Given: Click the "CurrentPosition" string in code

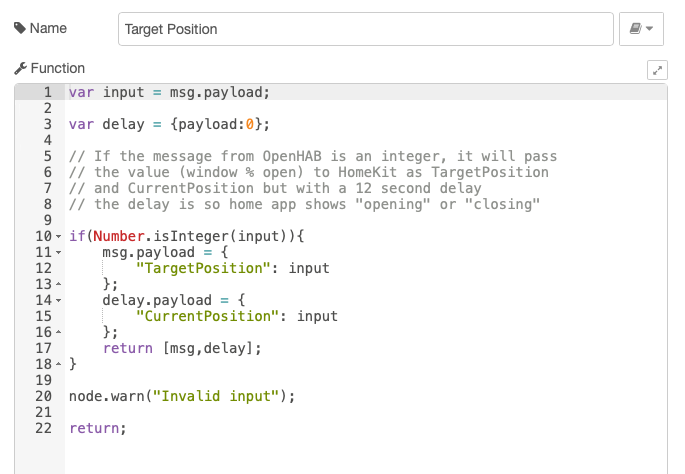Looking at the screenshot, I should click(x=208, y=316).
